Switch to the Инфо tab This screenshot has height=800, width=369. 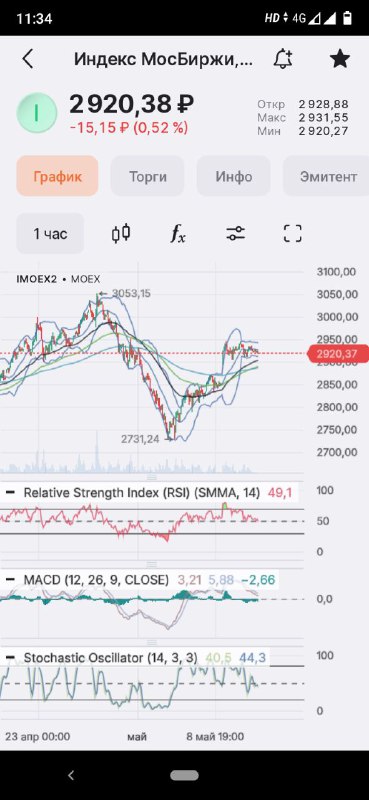click(234, 177)
